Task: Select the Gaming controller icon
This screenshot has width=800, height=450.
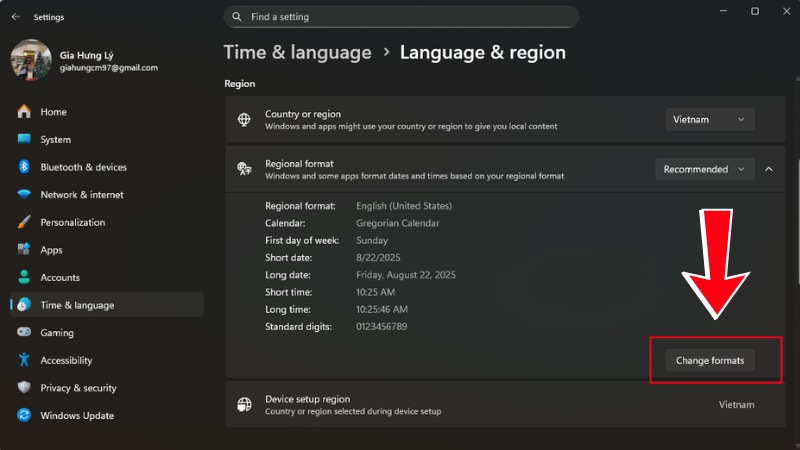Action: [x=24, y=333]
